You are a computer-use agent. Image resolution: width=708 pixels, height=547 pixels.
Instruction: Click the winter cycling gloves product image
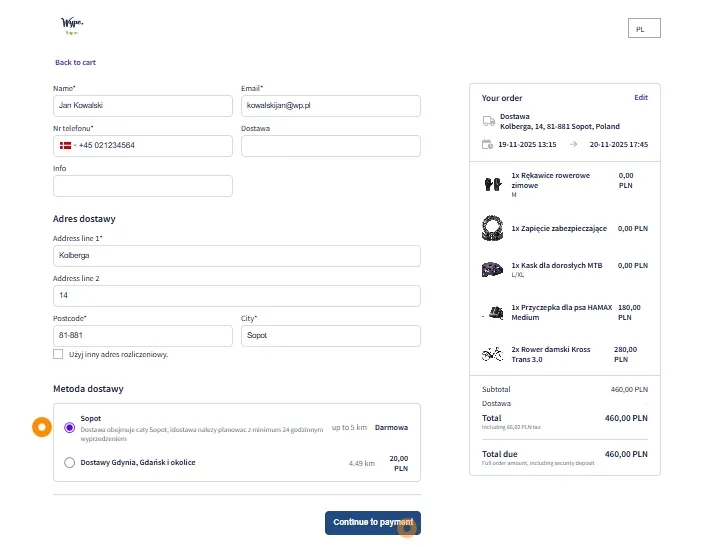click(x=490, y=184)
